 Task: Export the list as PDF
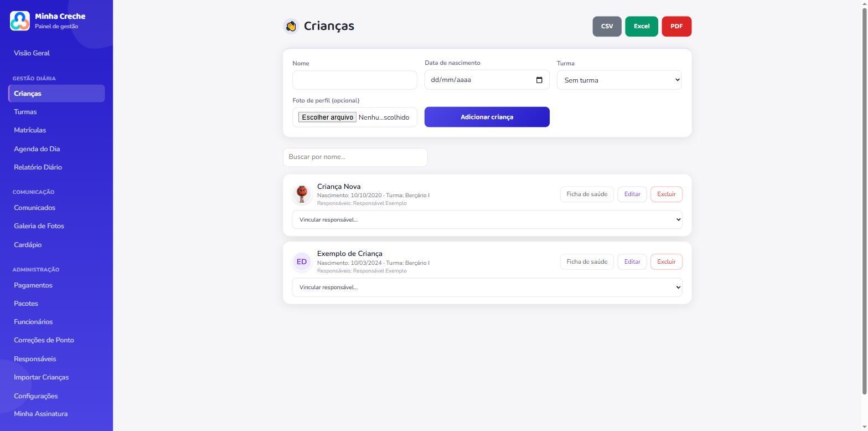[676, 27]
